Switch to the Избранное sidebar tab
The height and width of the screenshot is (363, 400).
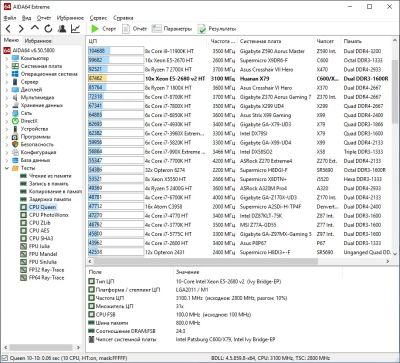pyautogui.click(x=38, y=41)
